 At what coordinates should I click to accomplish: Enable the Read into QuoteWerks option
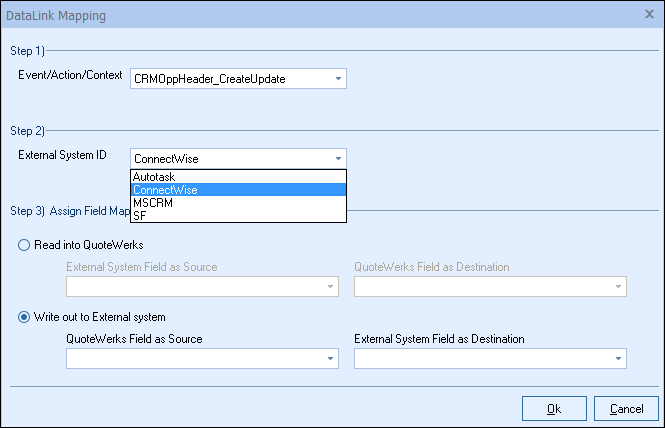(24, 245)
